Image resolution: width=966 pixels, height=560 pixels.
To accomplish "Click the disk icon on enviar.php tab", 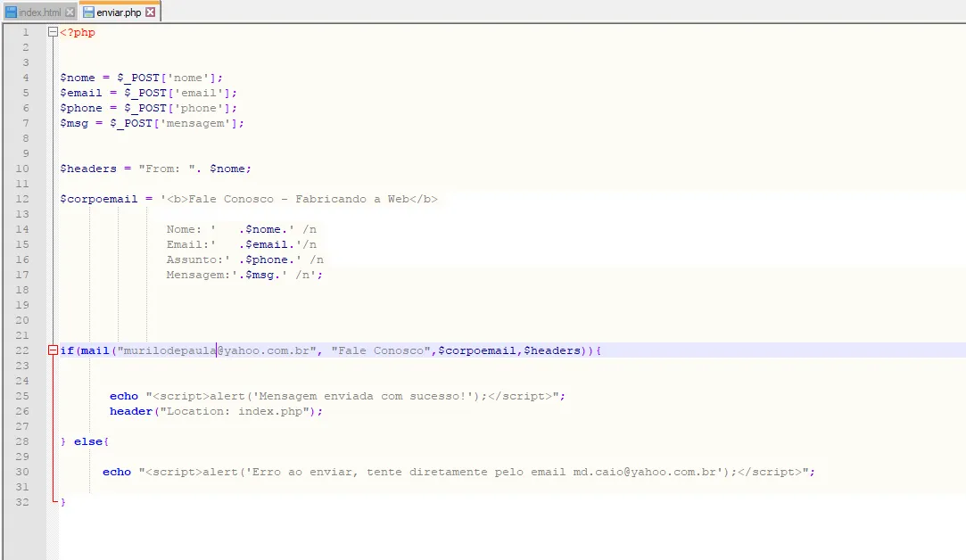I will click(x=88, y=12).
